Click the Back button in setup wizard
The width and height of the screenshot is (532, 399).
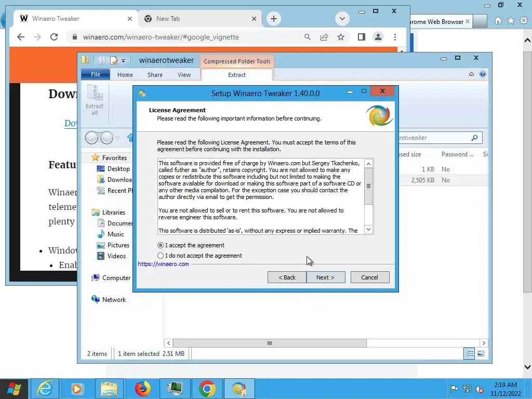pos(287,277)
